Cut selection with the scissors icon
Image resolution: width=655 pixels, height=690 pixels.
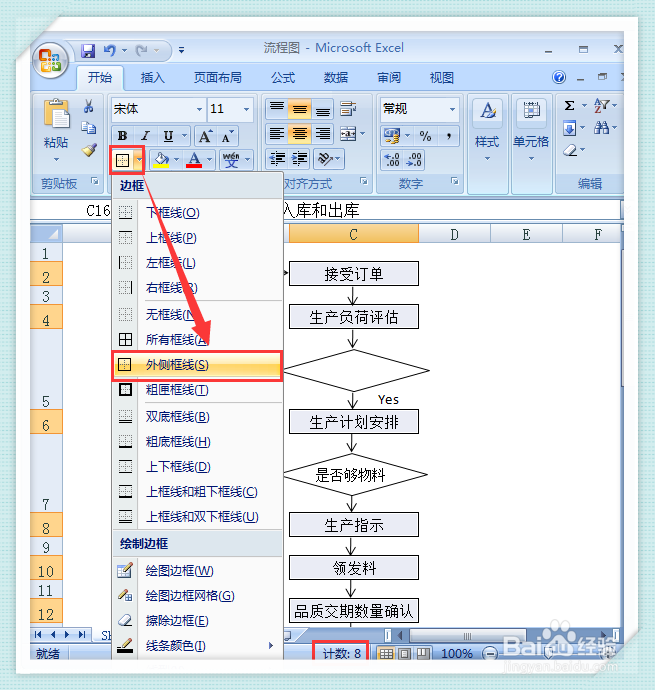pos(88,106)
